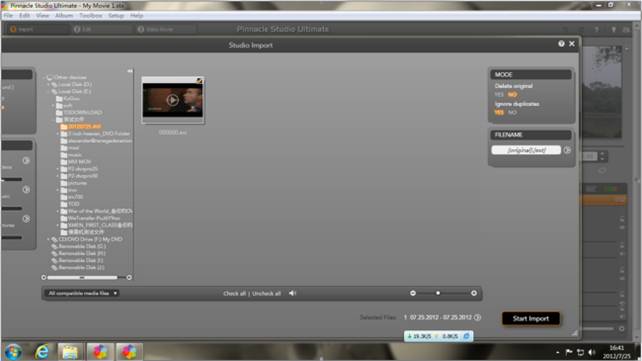Expand the CD/DVD Drive My DVD node

pyautogui.click(x=48, y=239)
